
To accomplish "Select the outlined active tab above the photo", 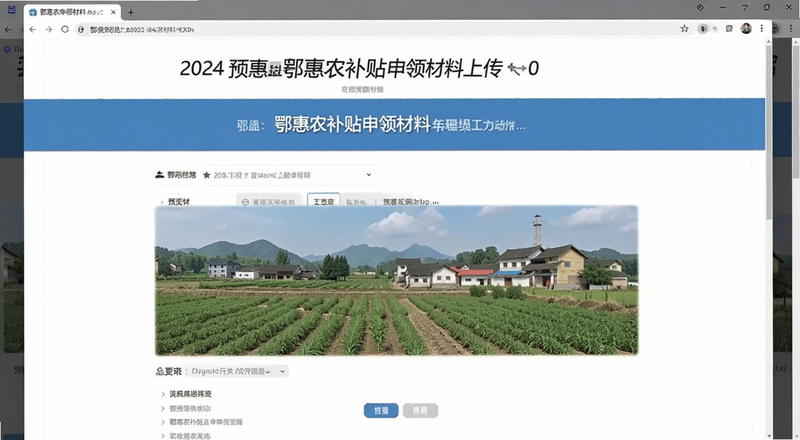I will click(323, 200).
